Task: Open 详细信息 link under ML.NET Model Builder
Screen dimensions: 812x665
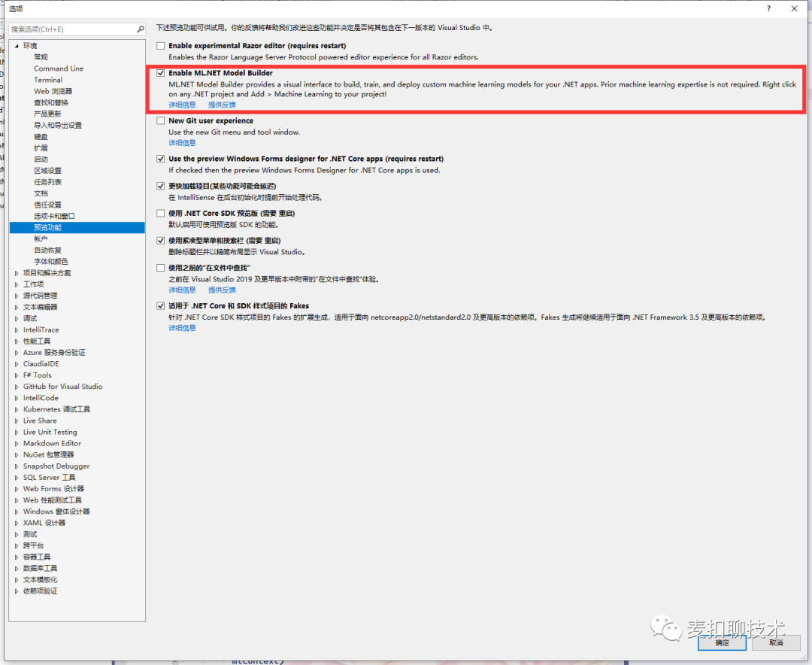Action: coord(182,105)
